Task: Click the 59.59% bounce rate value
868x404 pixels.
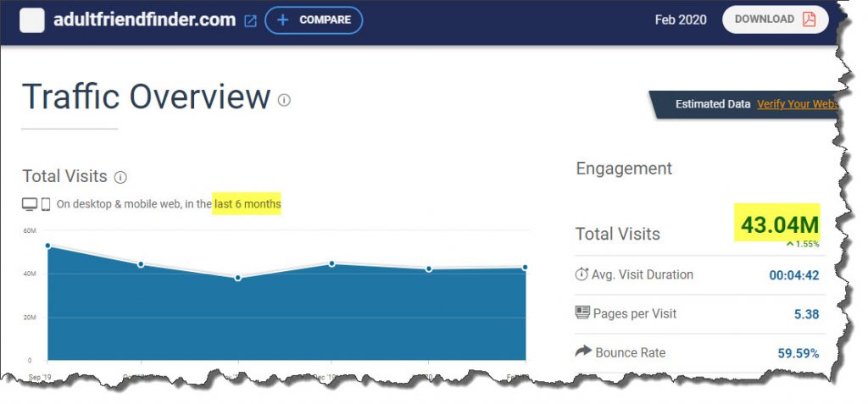Action: click(798, 353)
